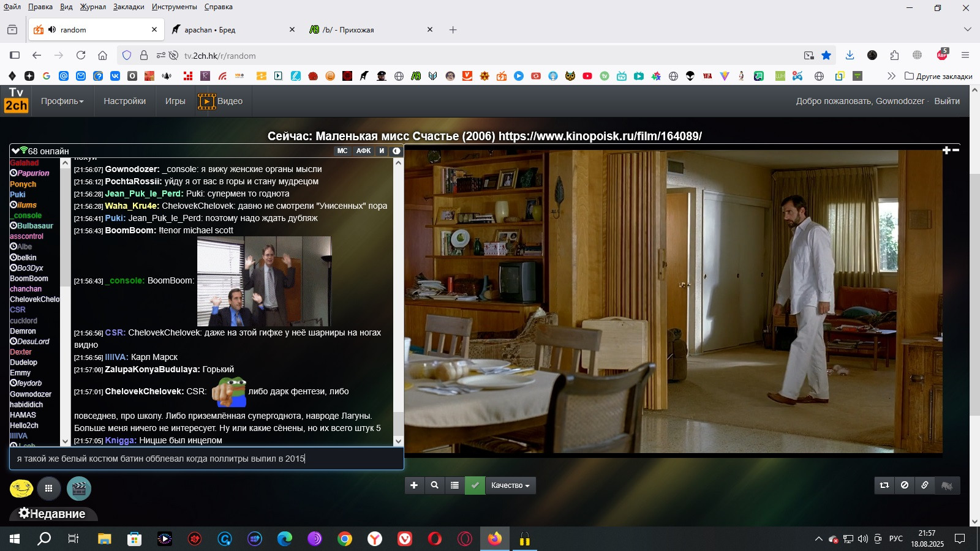Open a new browser tab
The width and height of the screenshot is (980, 551).
click(x=453, y=29)
